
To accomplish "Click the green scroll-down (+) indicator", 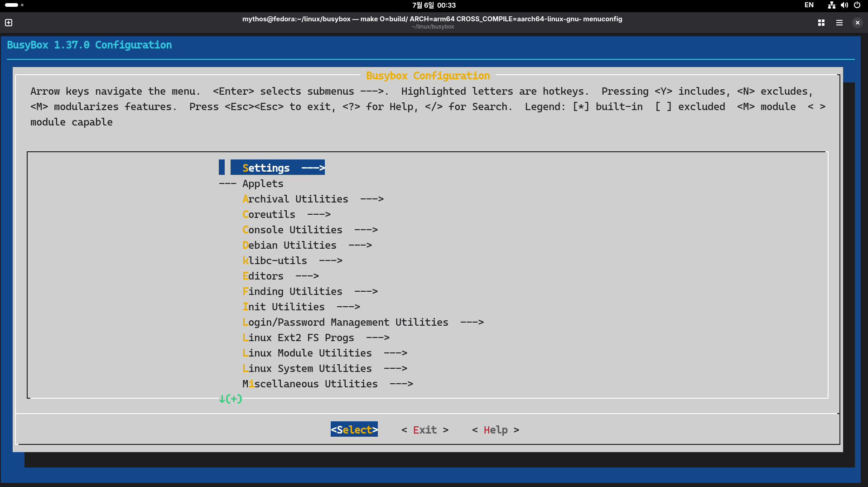I will [231, 399].
